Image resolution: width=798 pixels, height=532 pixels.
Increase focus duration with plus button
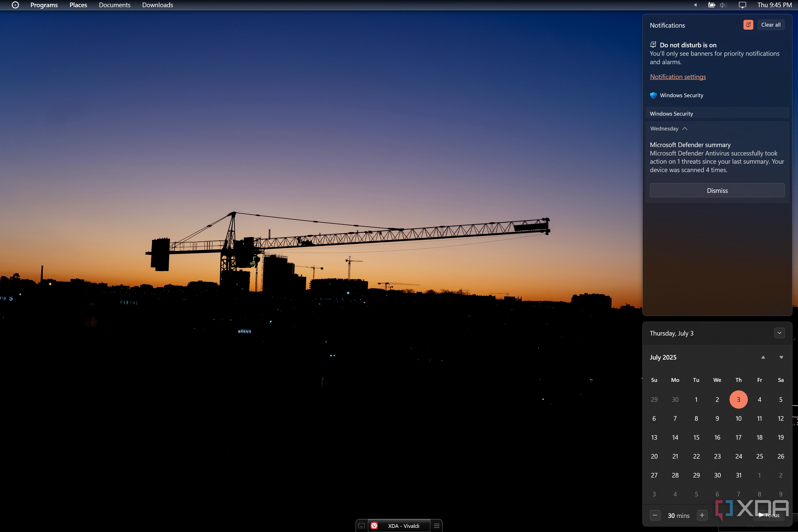702,515
